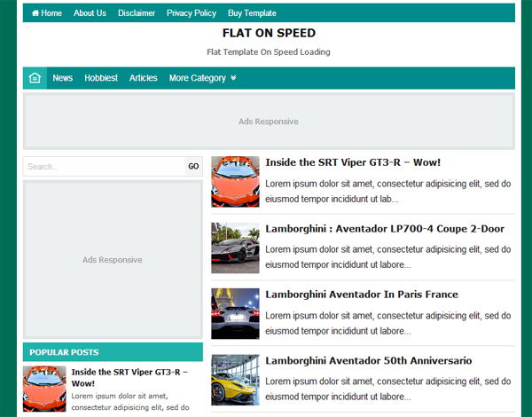Open the Disclaimer page

point(137,13)
